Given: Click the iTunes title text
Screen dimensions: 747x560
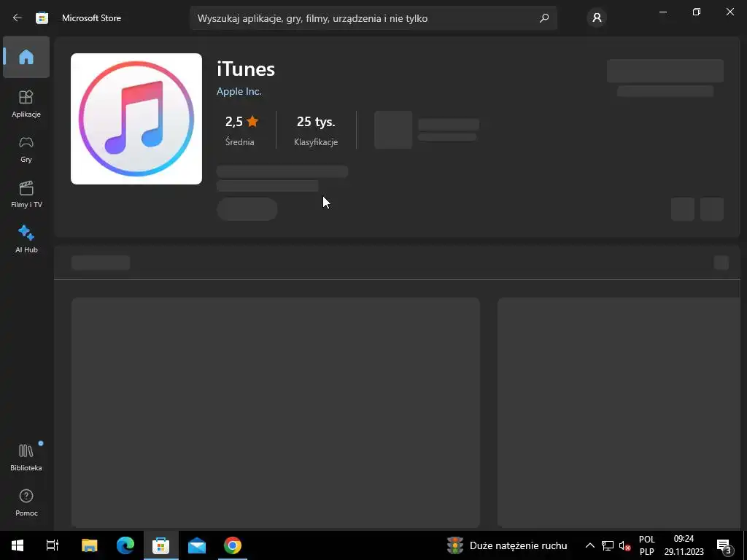Looking at the screenshot, I should [246, 69].
